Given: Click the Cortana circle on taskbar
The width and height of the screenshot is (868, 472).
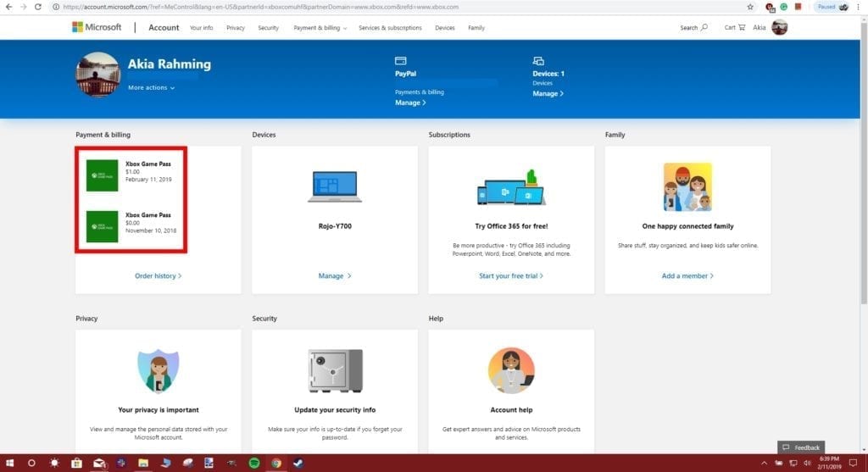Looking at the screenshot, I should coord(31,464).
